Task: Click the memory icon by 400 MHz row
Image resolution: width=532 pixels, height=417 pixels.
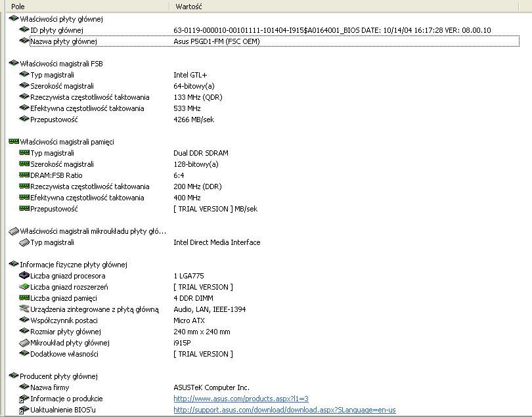Action: point(24,197)
